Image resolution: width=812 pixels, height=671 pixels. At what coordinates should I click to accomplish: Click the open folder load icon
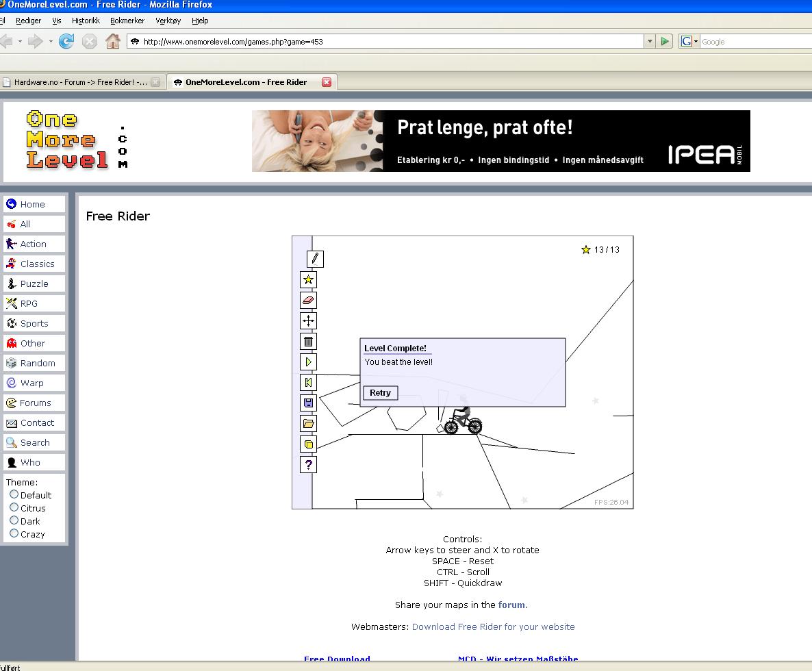[308, 424]
